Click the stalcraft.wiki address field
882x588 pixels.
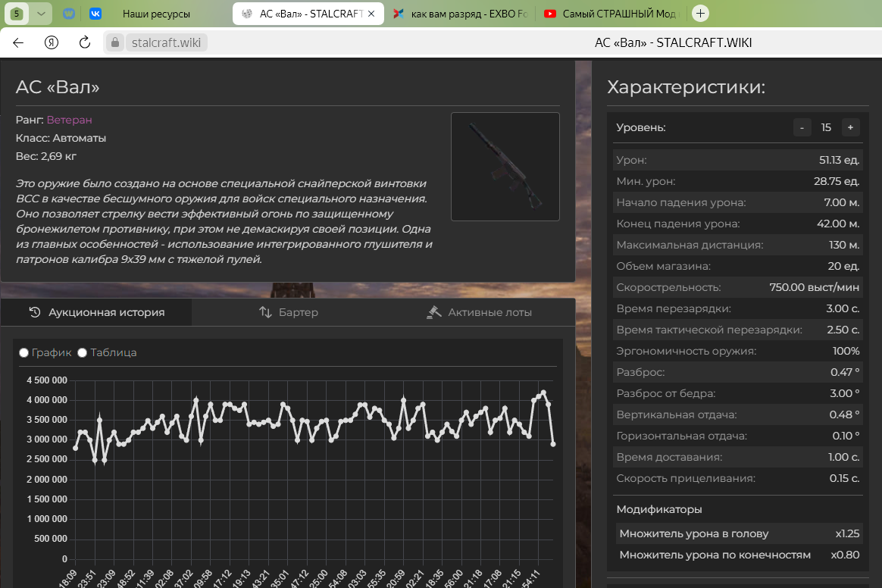167,42
